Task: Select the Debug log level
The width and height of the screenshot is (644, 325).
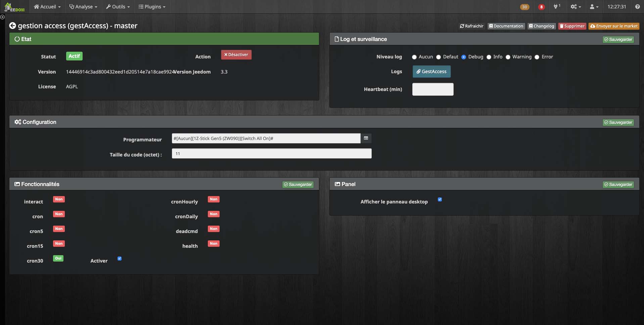Action: (x=464, y=57)
